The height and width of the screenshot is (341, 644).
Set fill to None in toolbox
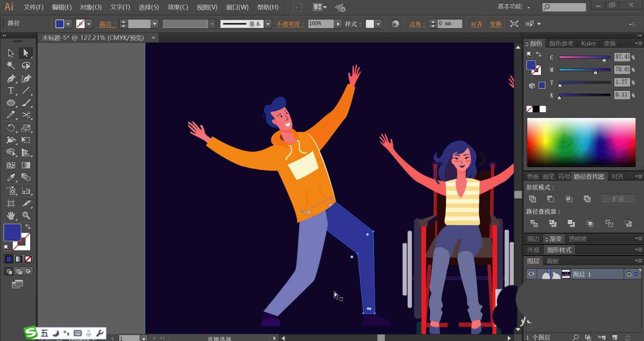point(28,259)
